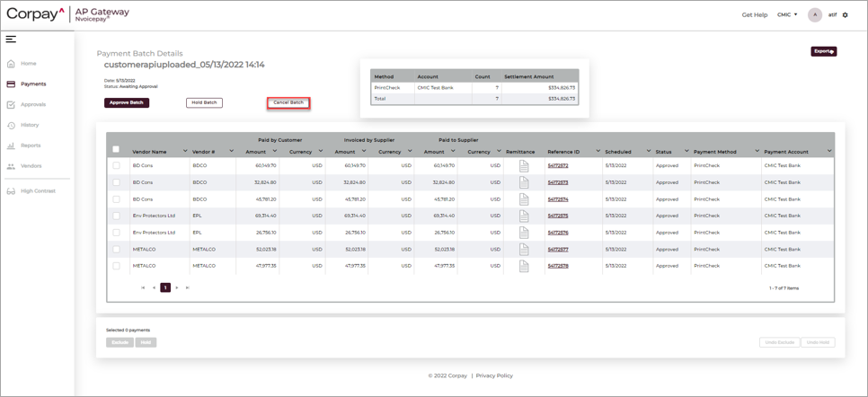Click the user avatar icon
The height and width of the screenshot is (397, 868).
(815, 15)
